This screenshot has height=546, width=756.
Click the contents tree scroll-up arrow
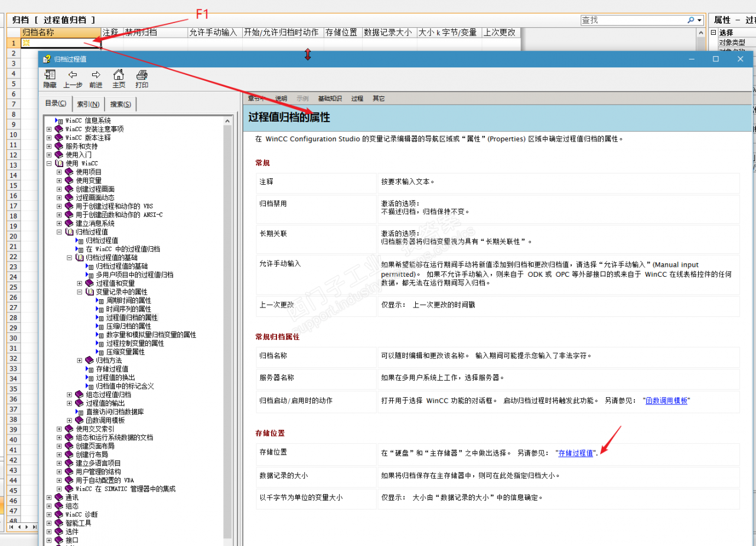click(228, 120)
